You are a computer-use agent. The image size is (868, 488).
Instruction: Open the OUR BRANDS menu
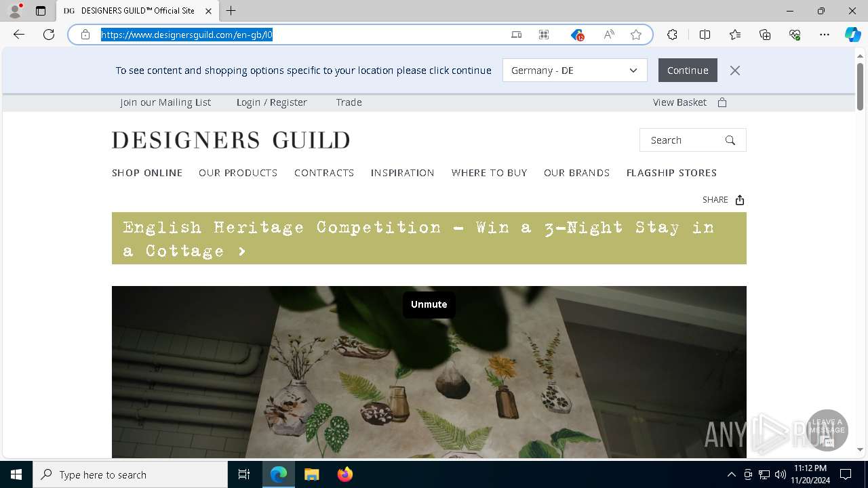[577, 173]
